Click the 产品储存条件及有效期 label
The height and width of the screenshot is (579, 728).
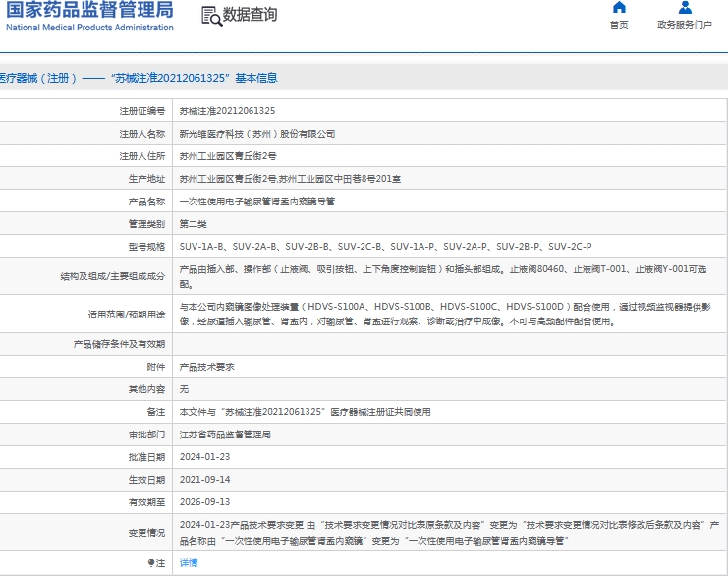119,344
